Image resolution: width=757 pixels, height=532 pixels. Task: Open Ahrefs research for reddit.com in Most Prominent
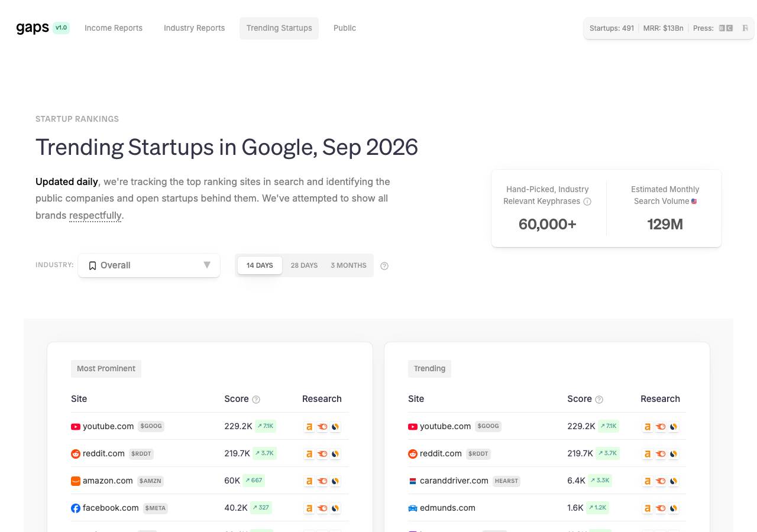tap(309, 453)
